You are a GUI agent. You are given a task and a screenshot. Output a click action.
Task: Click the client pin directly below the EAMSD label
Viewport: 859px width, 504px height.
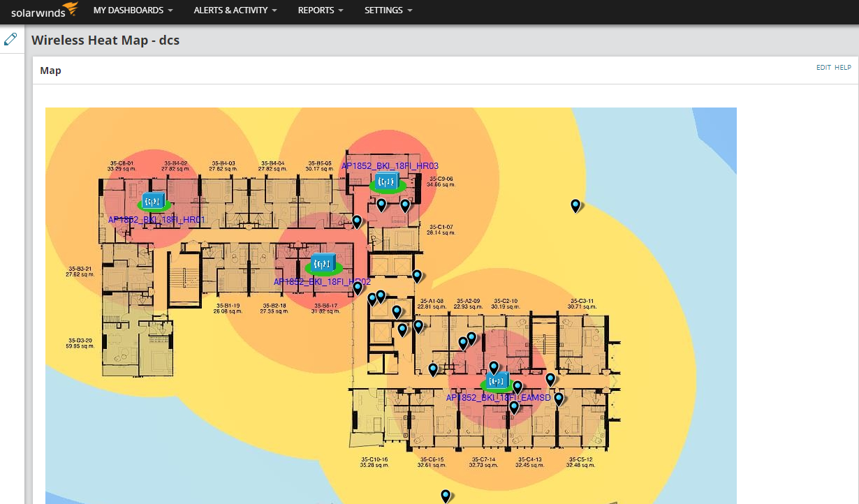tap(514, 407)
